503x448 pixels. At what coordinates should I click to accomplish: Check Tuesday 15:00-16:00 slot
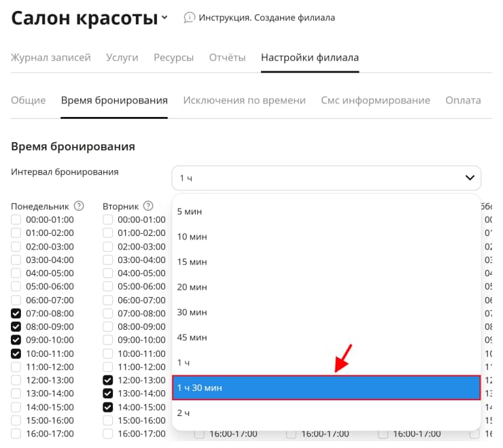108,420
